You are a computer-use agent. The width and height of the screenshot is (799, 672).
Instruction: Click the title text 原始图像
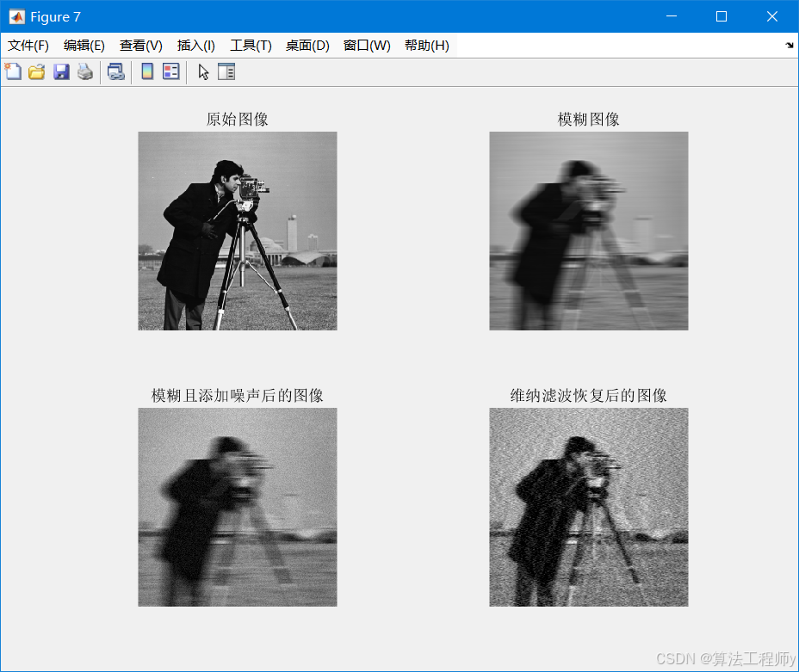[x=238, y=119]
